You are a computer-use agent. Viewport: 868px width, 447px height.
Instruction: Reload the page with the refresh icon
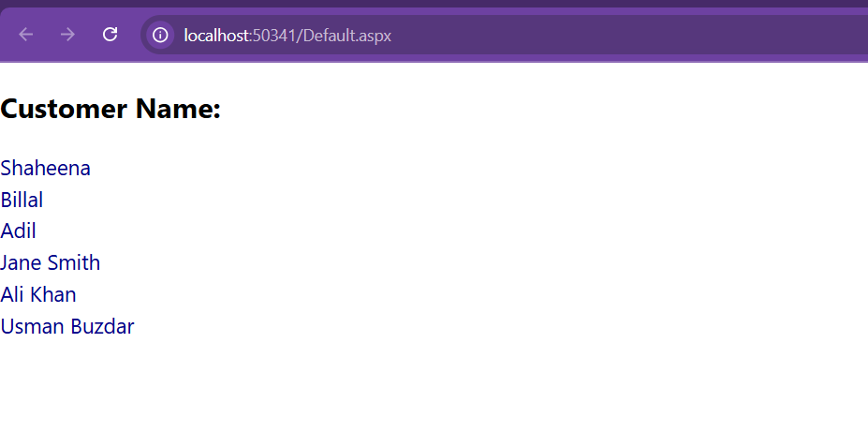(110, 35)
